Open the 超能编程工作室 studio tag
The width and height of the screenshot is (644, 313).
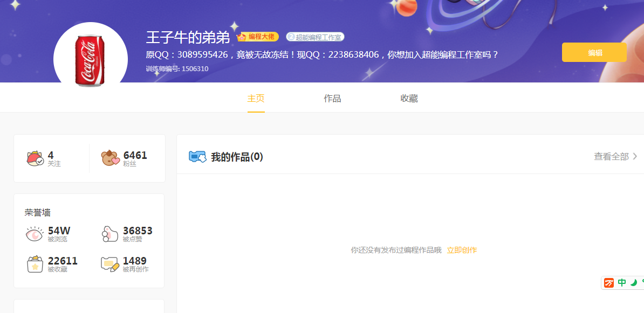[315, 37]
